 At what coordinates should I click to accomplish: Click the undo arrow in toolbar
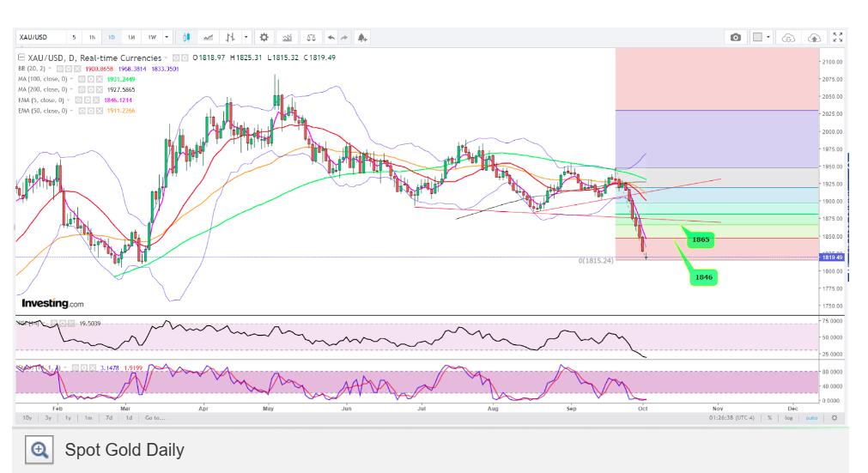pos(331,37)
